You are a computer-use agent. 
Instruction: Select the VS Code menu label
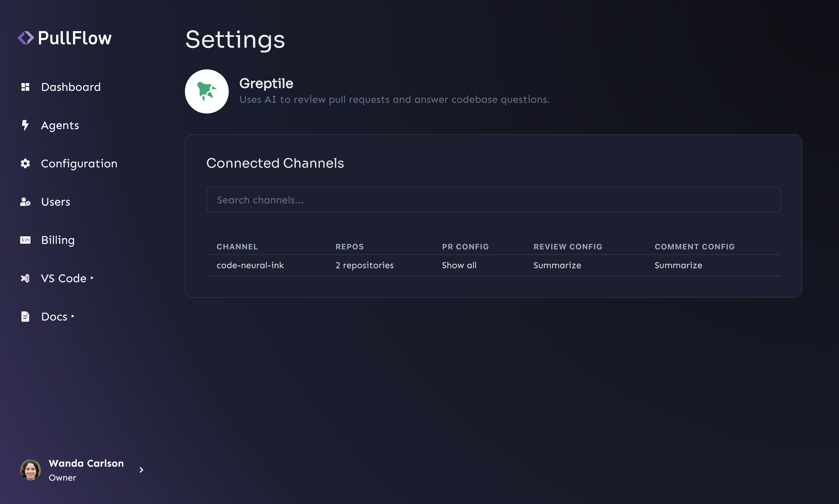[x=64, y=279]
